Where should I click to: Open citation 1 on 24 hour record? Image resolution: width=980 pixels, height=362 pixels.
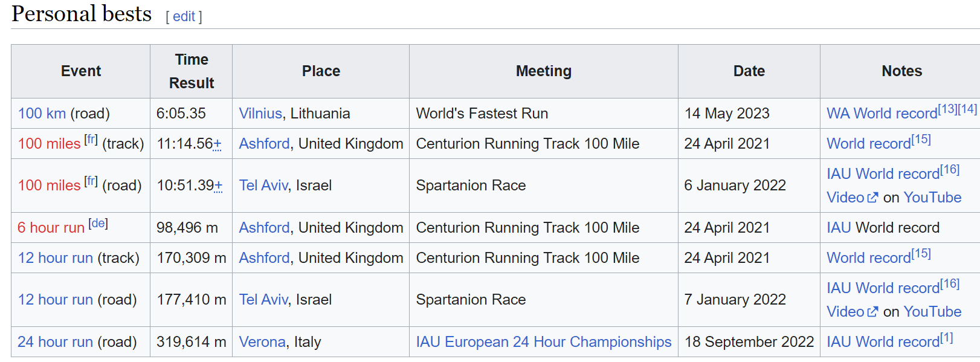[947, 338]
